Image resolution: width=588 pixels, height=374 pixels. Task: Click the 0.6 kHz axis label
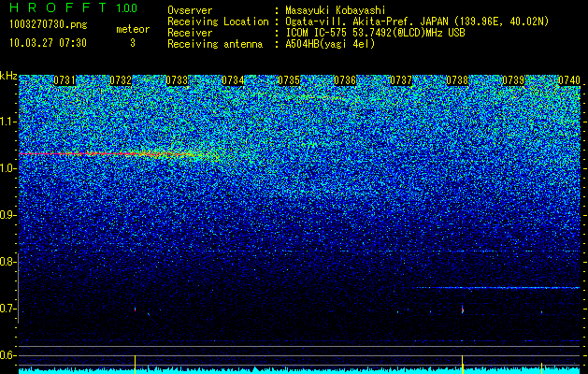pyautogui.click(x=7, y=355)
